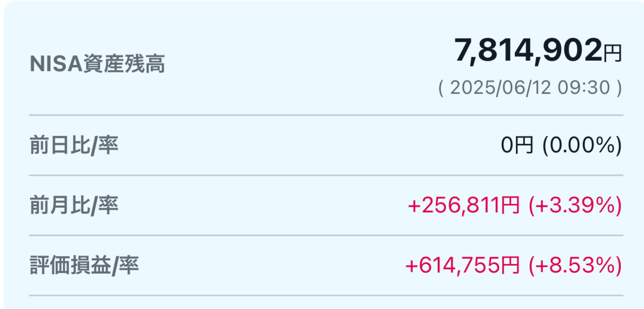
Task: Click the (+8.53%) valuation gain rate
Action: pyautogui.click(x=575, y=266)
